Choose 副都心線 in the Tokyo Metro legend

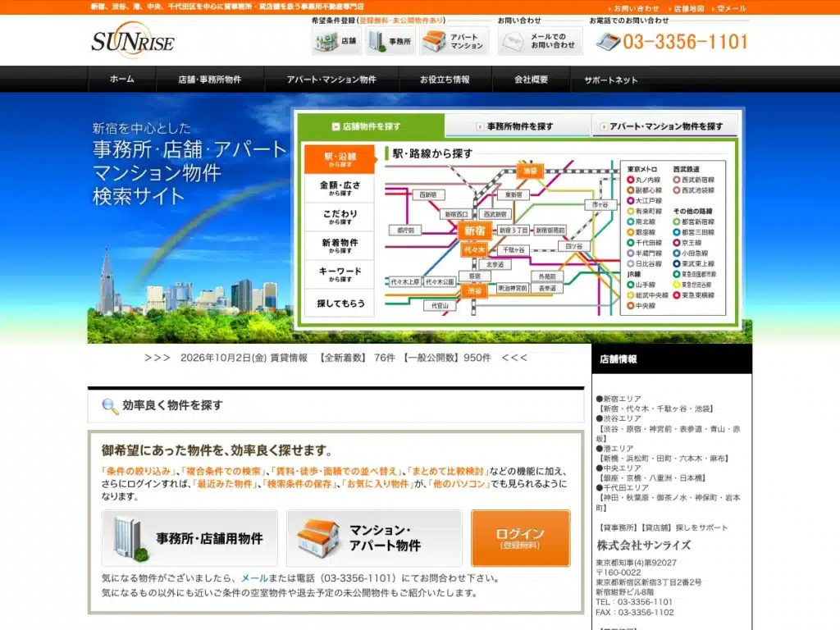(x=644, y=190)
